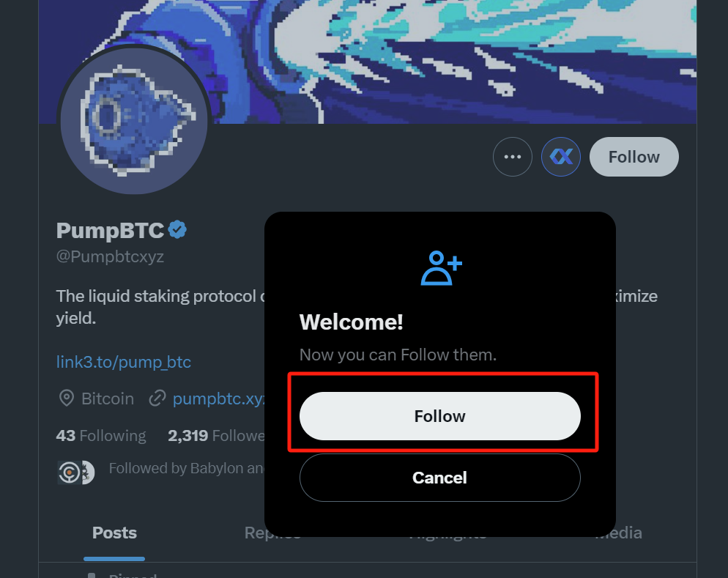This screenshot has height=578, width=728.
Task: Click the small follower avatars near Babylon
Action: click(76, 472)
